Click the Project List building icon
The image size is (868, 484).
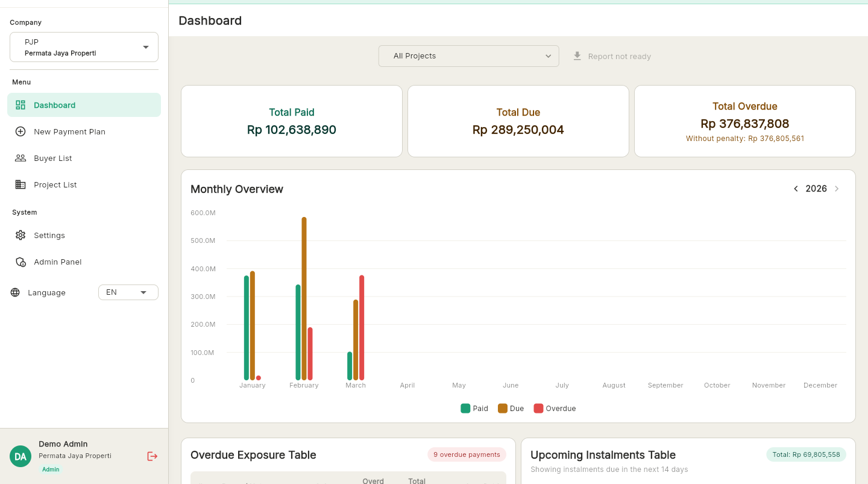coord(20,184)
